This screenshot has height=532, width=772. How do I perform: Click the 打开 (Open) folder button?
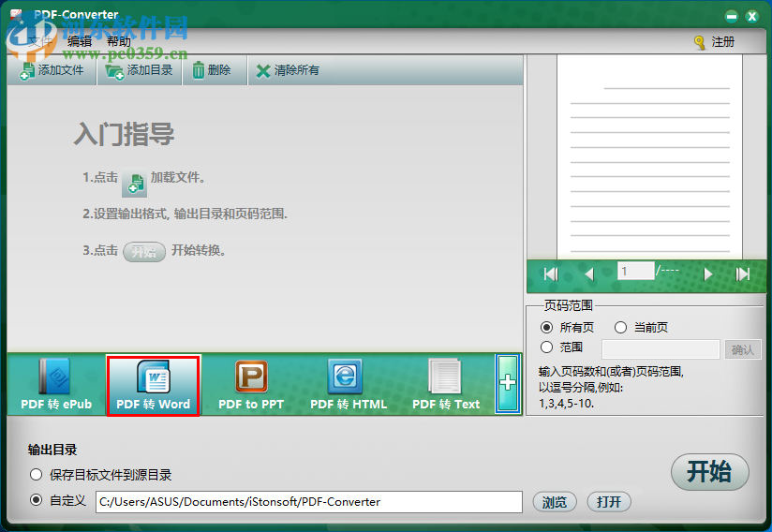click(609, 501)
